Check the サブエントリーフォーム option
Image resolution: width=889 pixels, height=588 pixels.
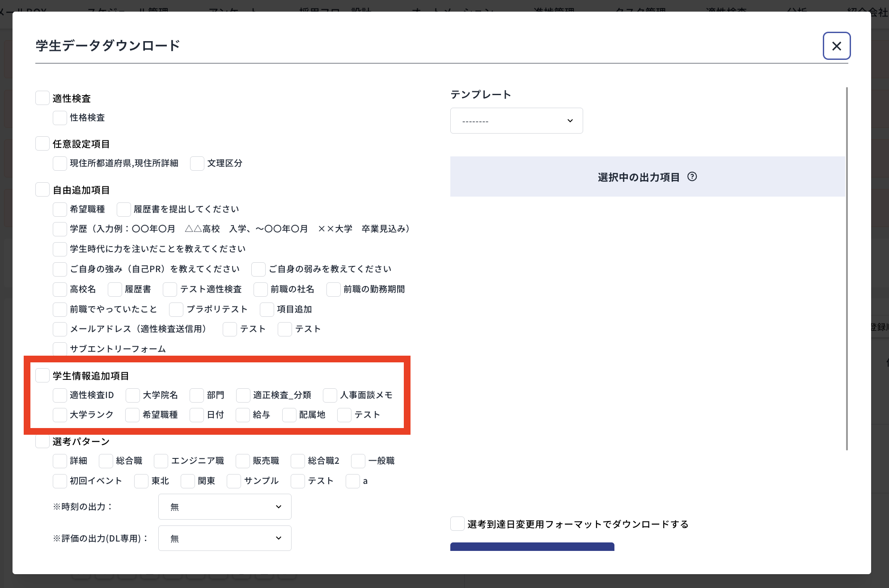(59, 349)
